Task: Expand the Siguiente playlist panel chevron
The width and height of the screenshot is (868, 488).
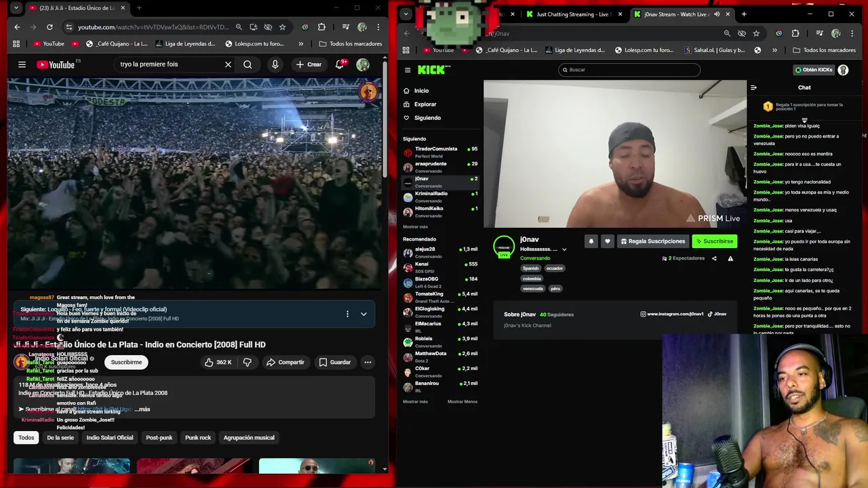Action: point(363,314)
